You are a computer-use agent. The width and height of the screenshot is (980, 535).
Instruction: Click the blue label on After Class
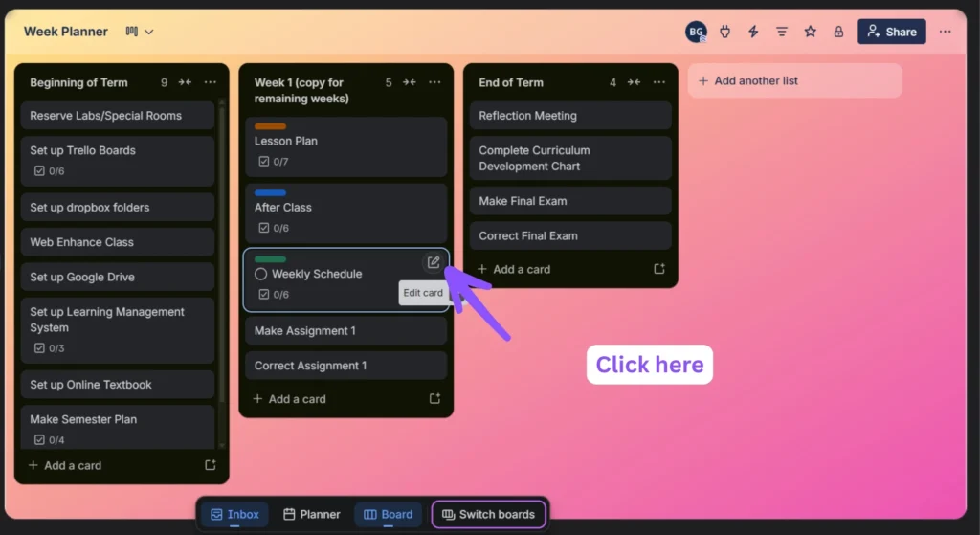pos(270,193)
